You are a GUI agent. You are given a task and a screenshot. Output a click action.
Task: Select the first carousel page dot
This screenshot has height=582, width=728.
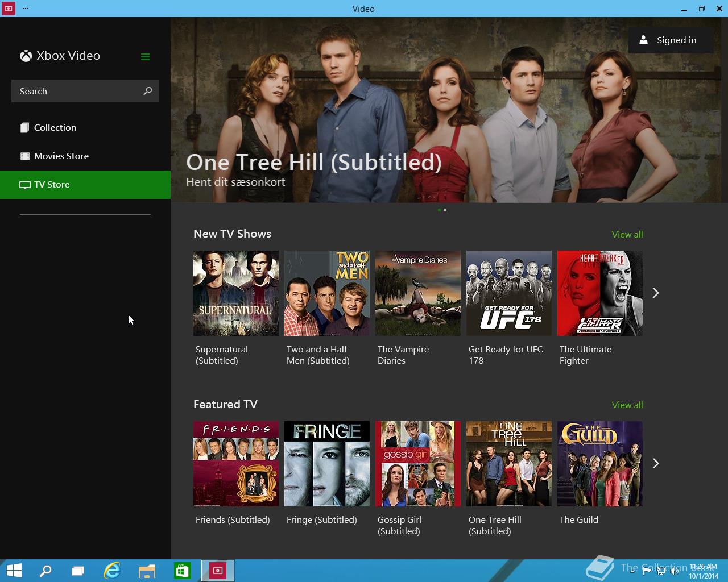coord(439,210)
